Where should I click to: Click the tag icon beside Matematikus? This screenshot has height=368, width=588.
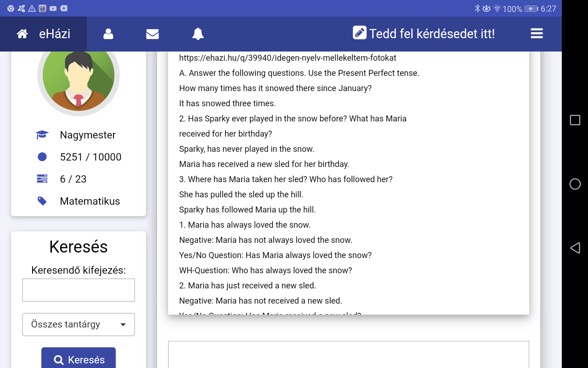[x=42, y=201]
